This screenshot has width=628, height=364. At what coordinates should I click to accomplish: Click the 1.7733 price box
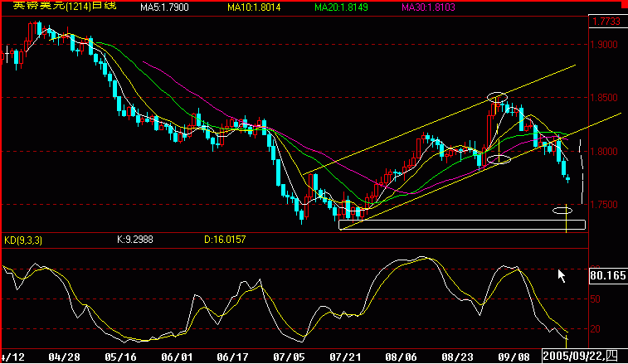tap(607, 22)
